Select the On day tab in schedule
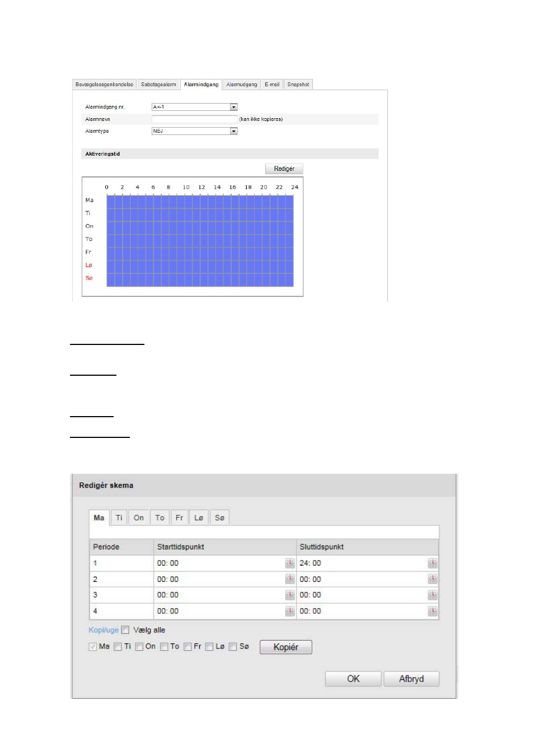The image size is (534, 756). (x=139, y=518)
